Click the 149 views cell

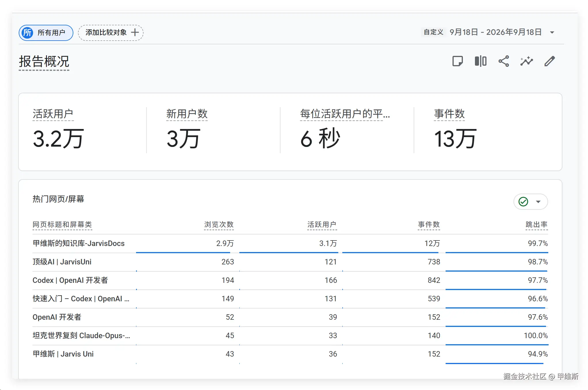[228, 299]
